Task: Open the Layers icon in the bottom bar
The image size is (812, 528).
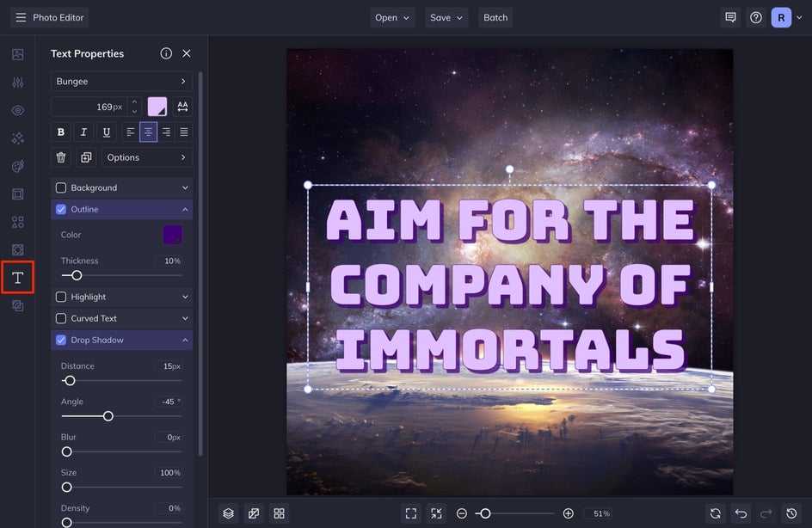Action: pyautogui.click(x=228, y=513)
